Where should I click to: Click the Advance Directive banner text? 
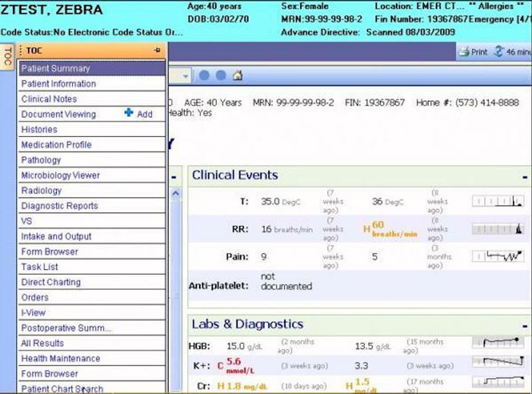point(368,32)
